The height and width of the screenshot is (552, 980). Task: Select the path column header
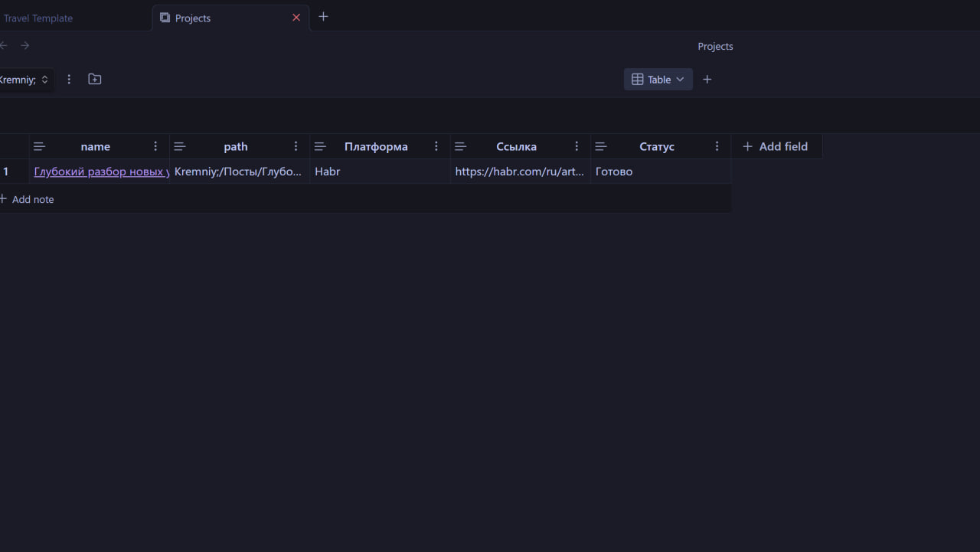click(x=239, y=146)
